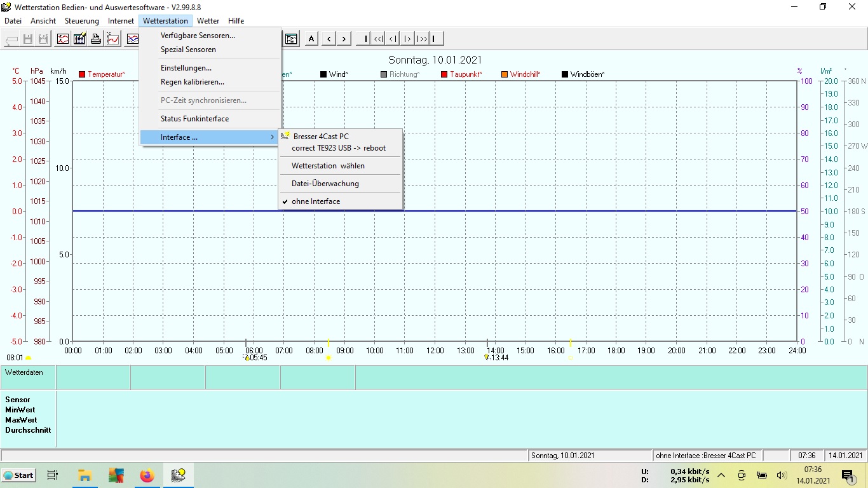
Task: Click the Max/Min values toolbar icon
Action: pos(292,39)
